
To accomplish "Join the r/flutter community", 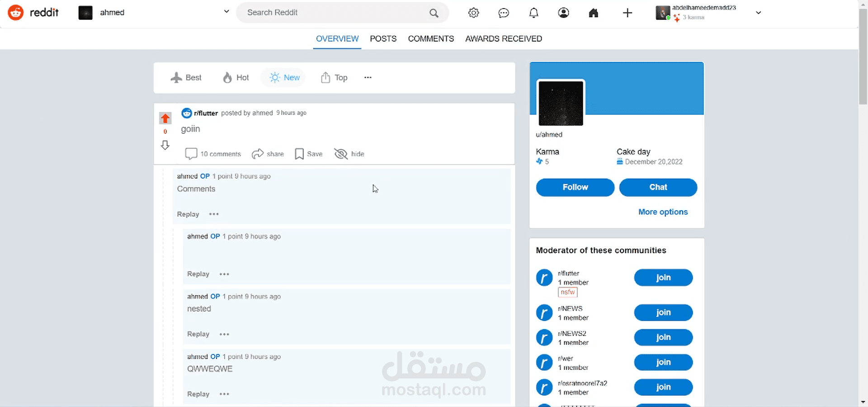I will click(x=663, y=278).
